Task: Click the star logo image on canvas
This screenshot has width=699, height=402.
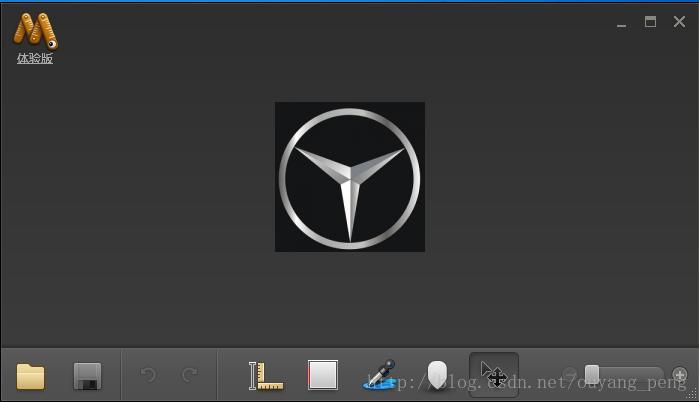Action: (x=350, y=177)
